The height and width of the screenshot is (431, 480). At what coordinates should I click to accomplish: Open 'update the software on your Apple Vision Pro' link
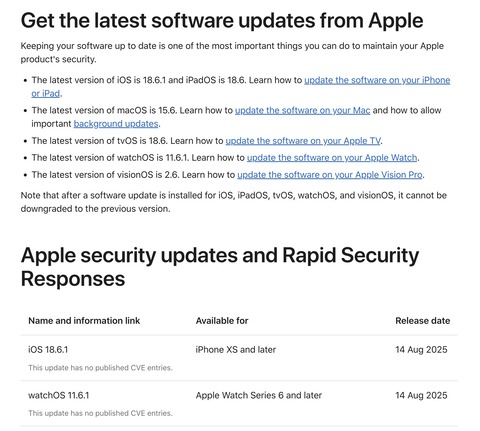330,175
